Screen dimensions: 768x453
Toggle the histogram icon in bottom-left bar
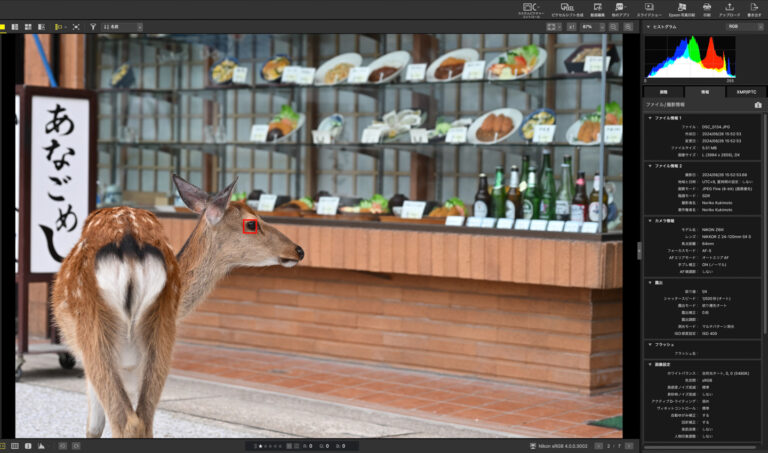coord(41,445)
